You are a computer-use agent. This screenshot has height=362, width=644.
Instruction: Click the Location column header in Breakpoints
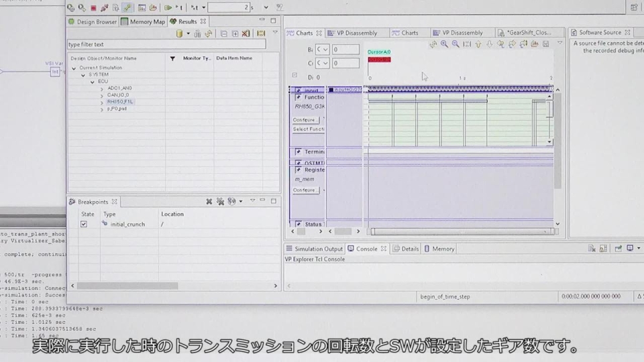172,214
